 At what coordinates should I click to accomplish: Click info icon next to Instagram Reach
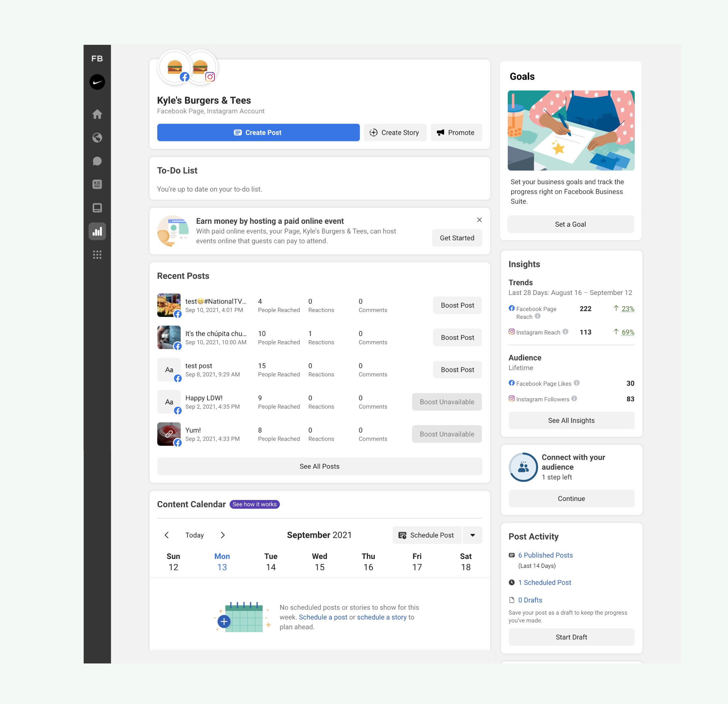pos(565,332)
